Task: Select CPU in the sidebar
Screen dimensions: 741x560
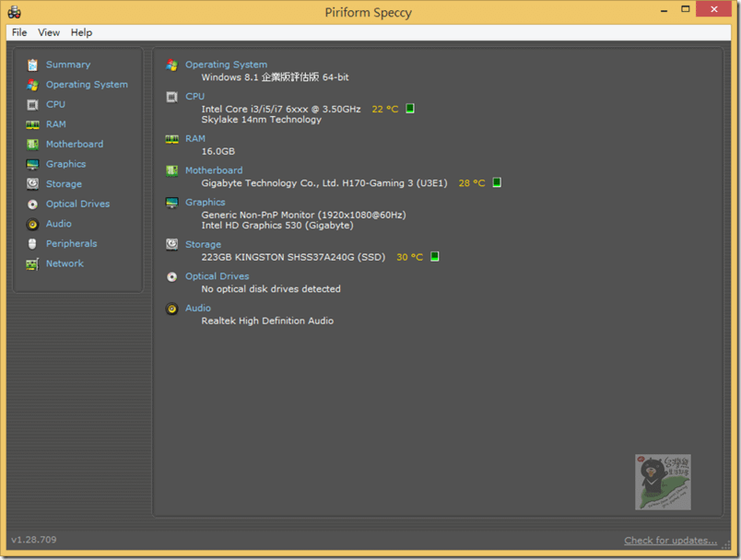Action: (56, 104)
